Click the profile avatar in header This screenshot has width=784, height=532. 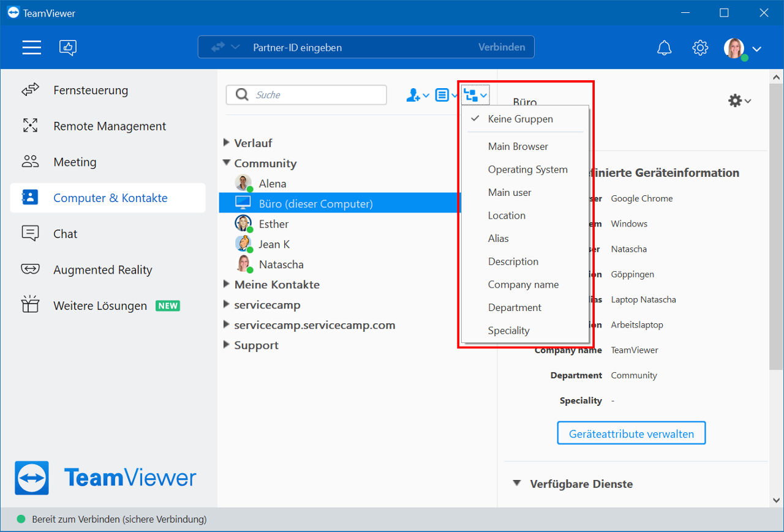tap(734, 48)
